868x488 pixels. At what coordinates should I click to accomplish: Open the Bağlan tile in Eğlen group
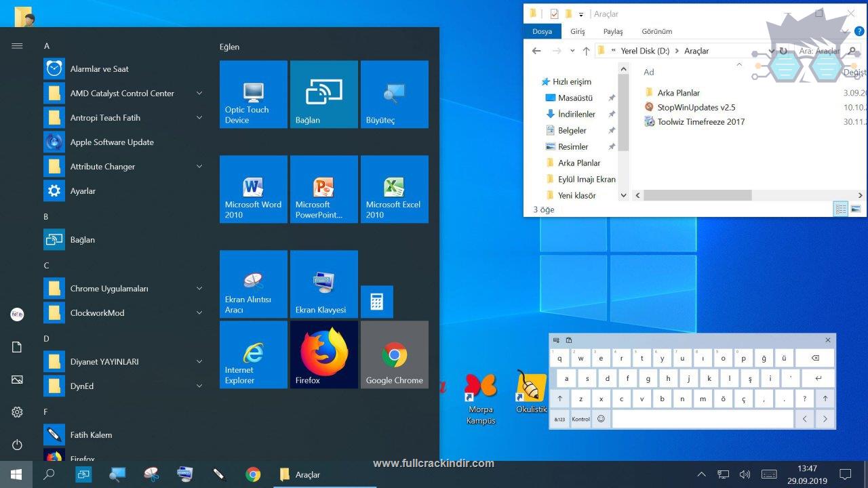pos(324,94)
